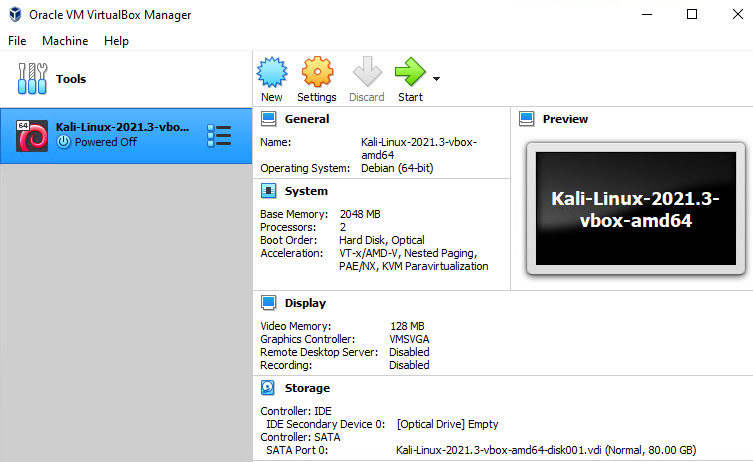The image size is (753, 462).
Task: Click the VM preview thumbnail
Action: (x=636, y=208)
